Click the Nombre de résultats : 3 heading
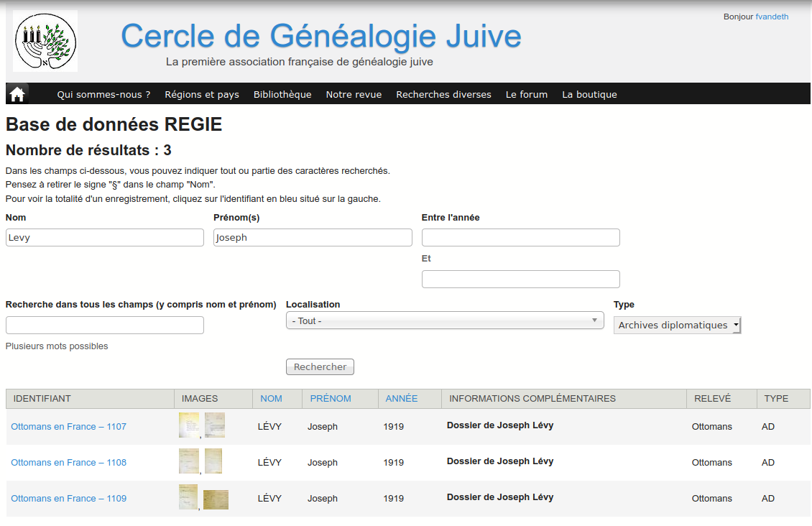This screenshot has height=526, width=812. click(x=88, y=150)
